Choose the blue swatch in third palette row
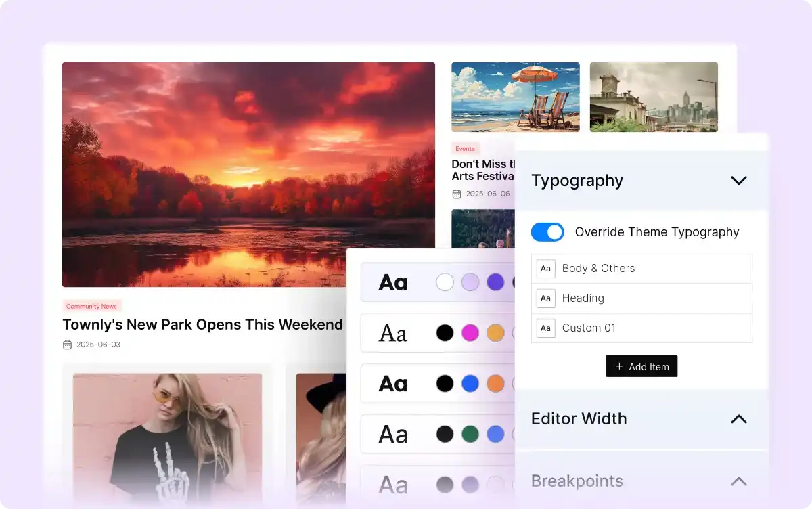The width and height of the screenshot is (812, 509). (x=470, y=384)
